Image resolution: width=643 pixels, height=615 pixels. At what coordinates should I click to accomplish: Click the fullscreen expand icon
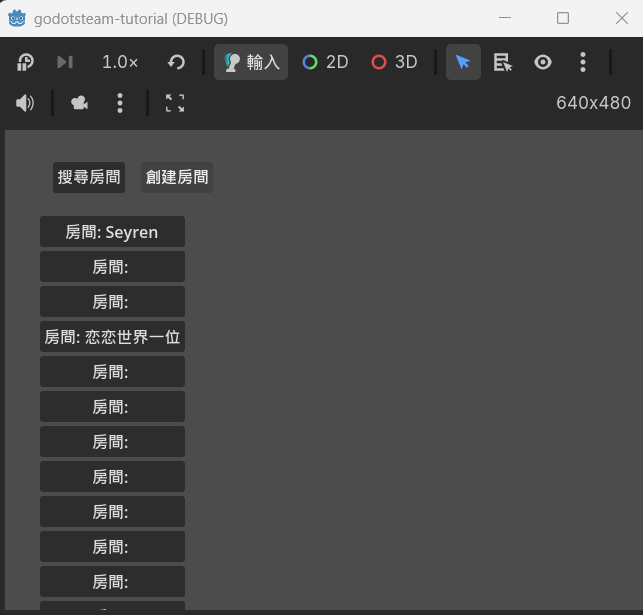(175, 103)
